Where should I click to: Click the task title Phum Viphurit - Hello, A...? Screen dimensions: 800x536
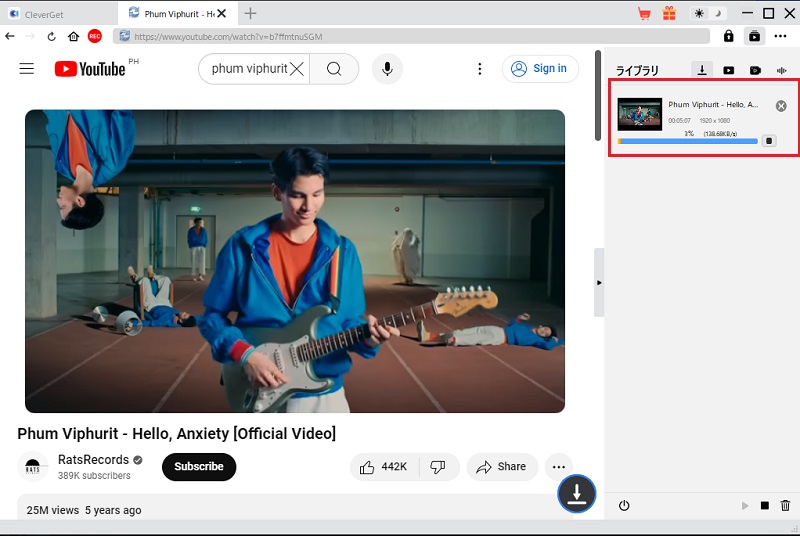713,105
